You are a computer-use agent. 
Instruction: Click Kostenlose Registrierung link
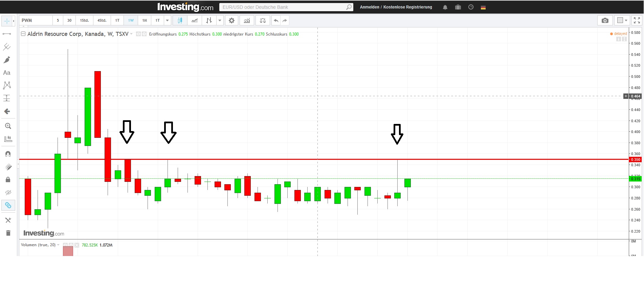(408, 7)
